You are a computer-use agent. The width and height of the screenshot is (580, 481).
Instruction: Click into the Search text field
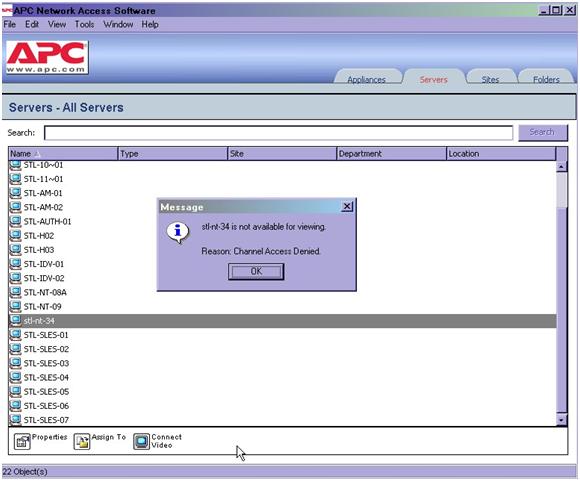(x=279, y=133)
